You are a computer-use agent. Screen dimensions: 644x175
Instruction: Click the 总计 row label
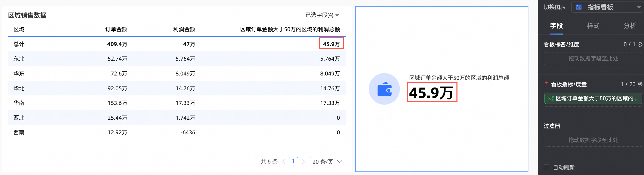click(x=19, y=44)
